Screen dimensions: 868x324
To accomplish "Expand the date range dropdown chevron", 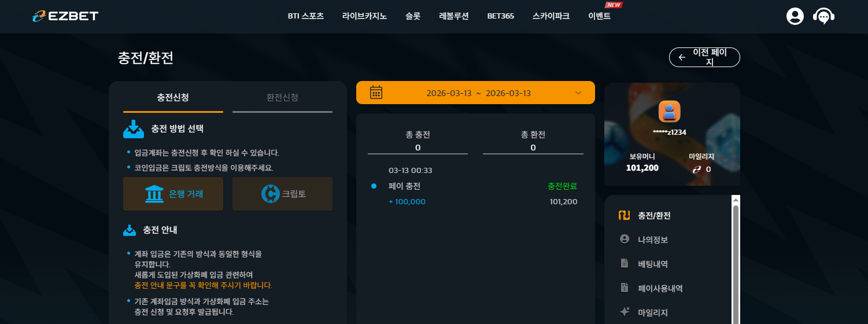I will click(578, 93).
